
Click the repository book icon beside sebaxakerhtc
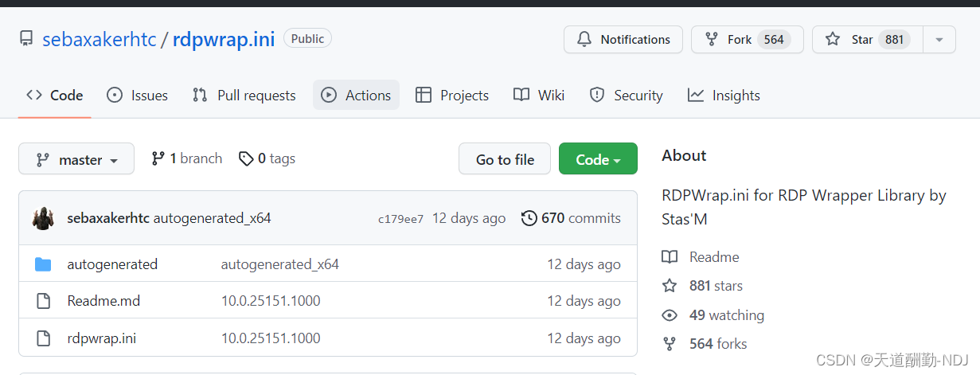pos(27,38)
